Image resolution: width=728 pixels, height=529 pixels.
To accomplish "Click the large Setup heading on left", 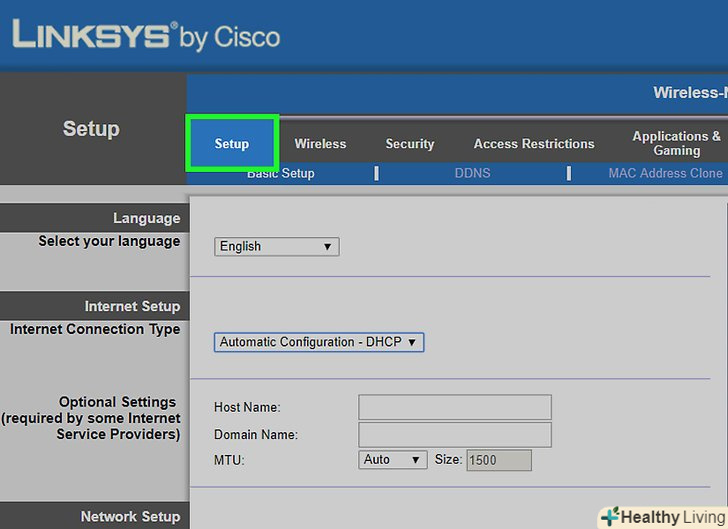I will 91,129.
